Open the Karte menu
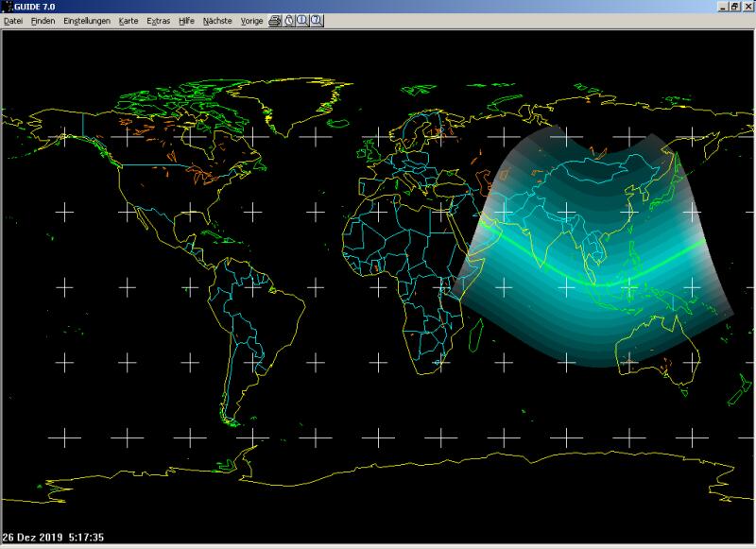Viewport: 756px width, 549px height. point(129,21)
